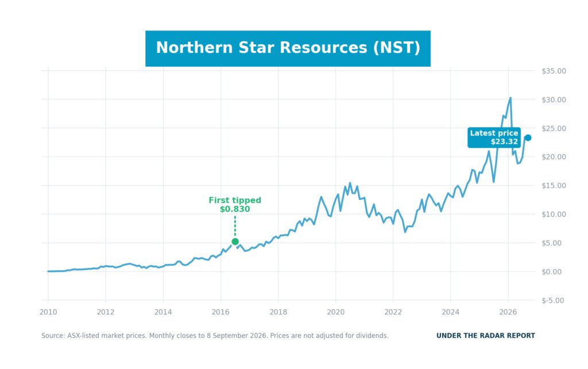Click the source note about ASX-listed market prices

[215, 336]
